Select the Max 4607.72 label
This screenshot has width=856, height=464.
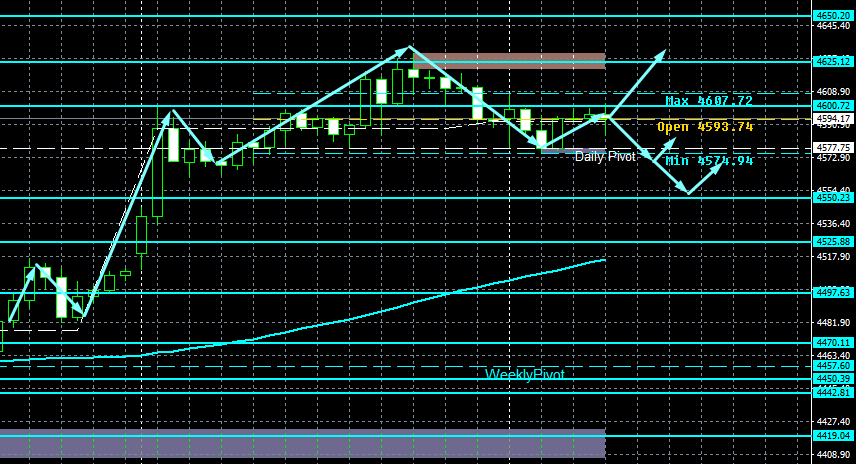709,101
